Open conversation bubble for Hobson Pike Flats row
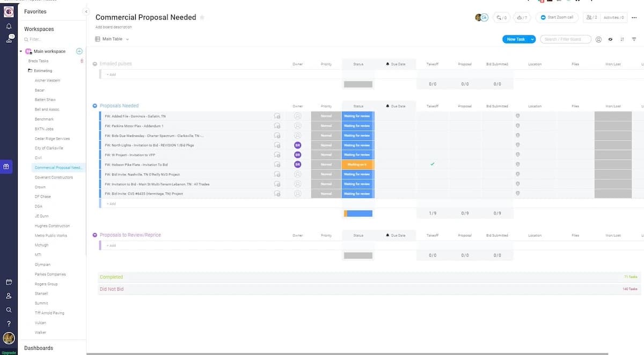This screenshot has width=644, height=355. pyautogui.click(x=277, y=165)
